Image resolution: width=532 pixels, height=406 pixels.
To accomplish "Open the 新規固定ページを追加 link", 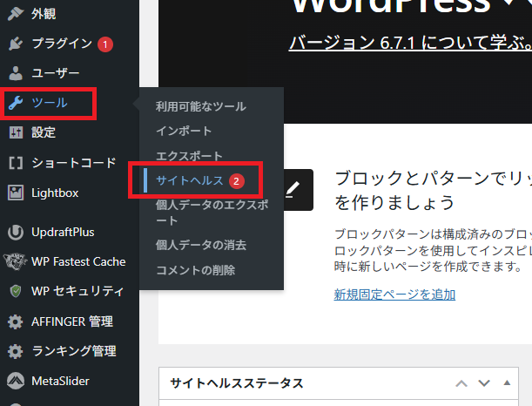I will click(394, 294).
